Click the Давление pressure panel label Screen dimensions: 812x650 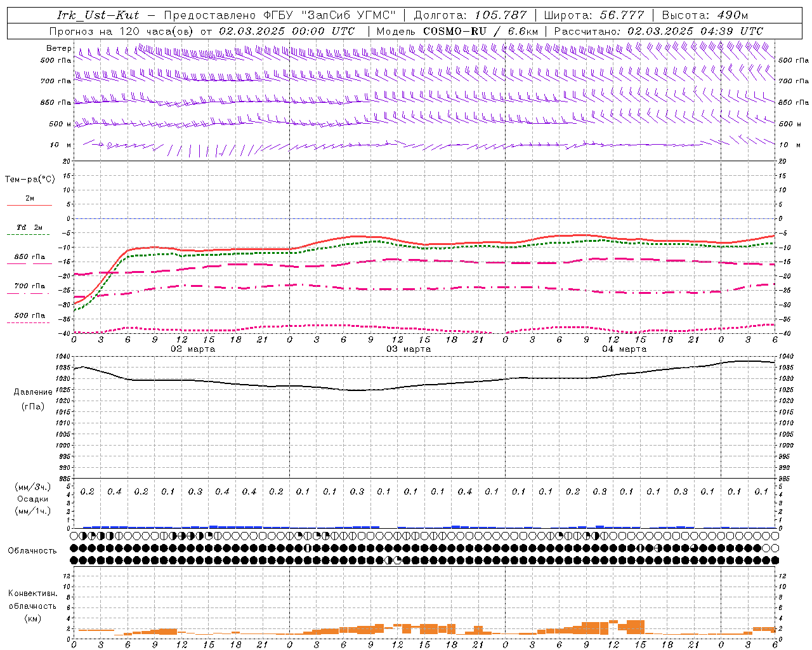tap(33, 392)
